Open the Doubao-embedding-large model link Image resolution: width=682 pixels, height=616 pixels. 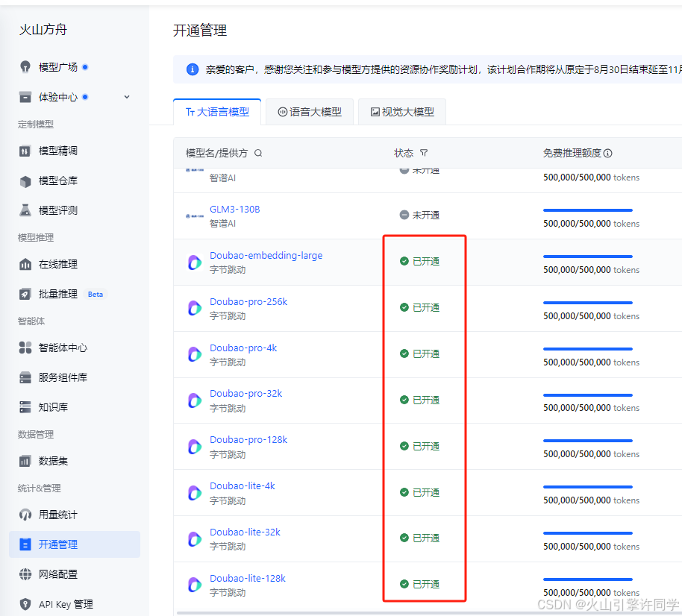(266, 256)
